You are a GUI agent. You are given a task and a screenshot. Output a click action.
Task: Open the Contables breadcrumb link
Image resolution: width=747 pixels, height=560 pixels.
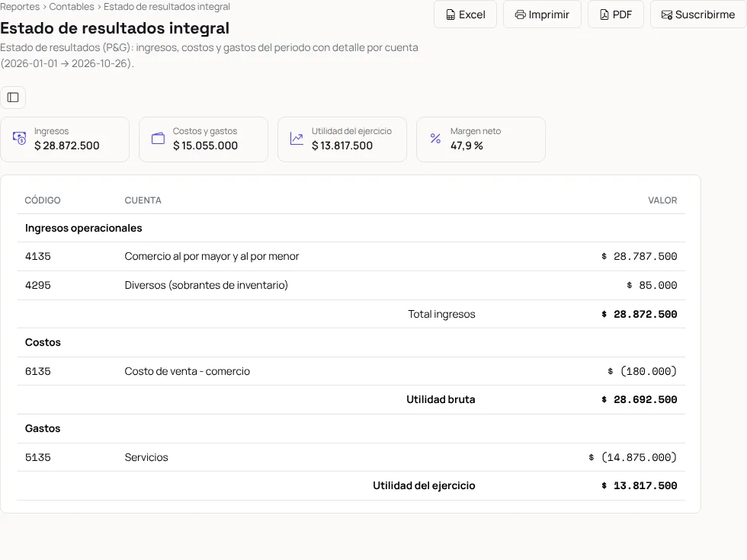pos(72,7)
